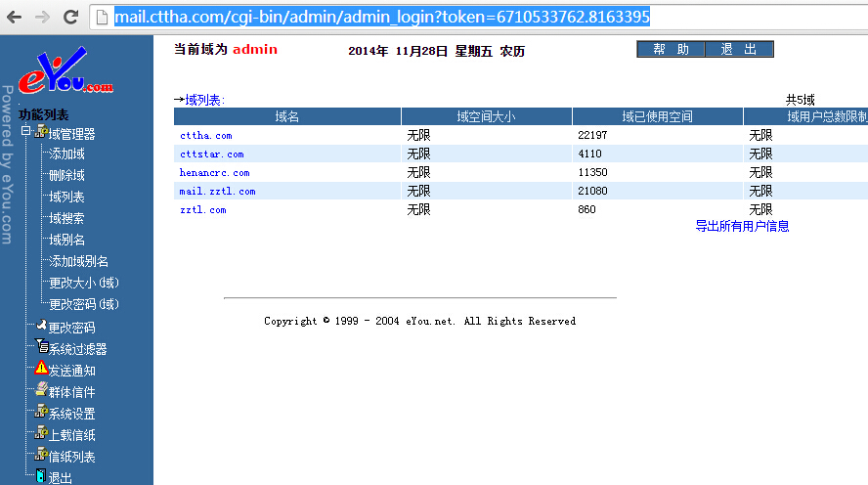Click the used-space value 22197
868x485 pixels.
pos(592,135)
